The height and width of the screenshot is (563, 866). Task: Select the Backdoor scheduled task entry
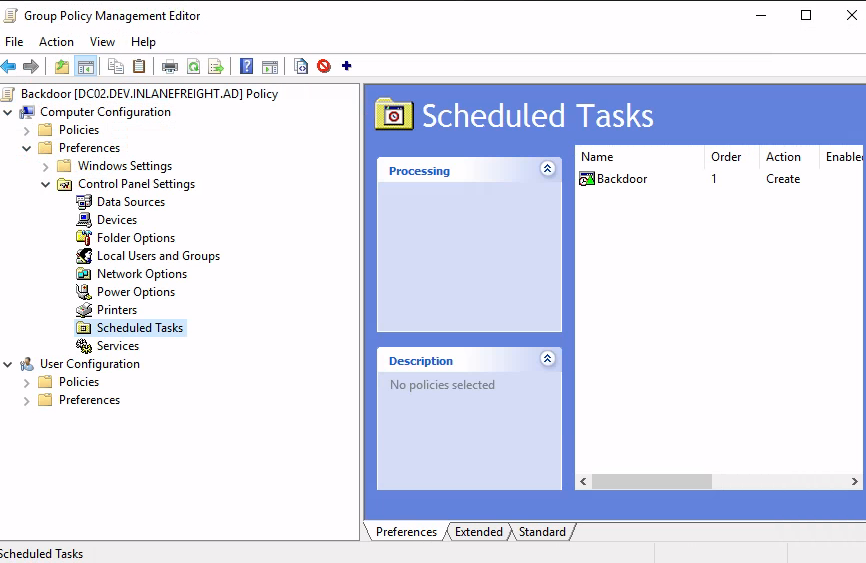tap(621, 179)
